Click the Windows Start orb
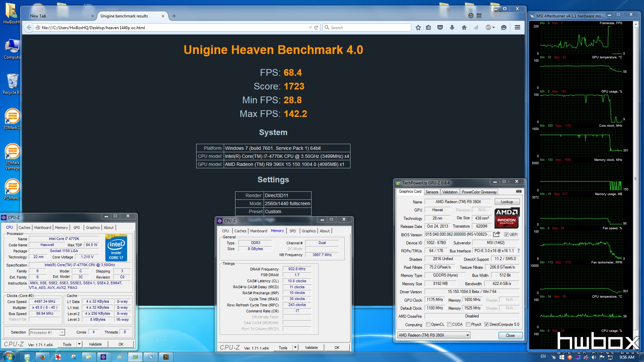The image size is (644, 362). tap(9, 357)
